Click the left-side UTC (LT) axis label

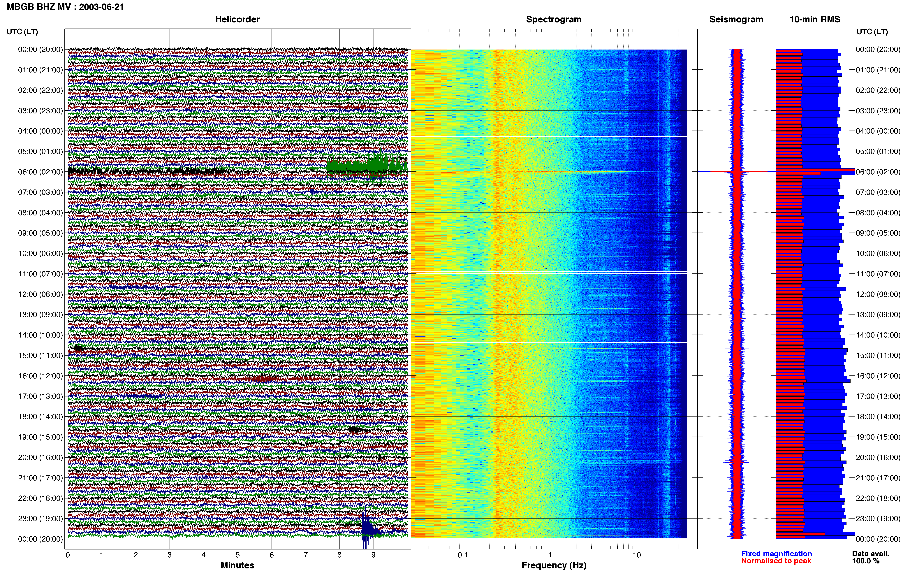coord(22,32)
